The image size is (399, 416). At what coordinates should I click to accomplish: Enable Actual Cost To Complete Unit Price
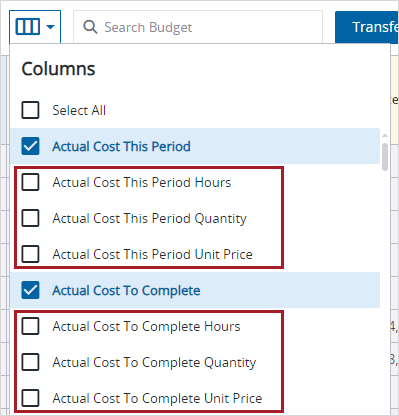30,398
